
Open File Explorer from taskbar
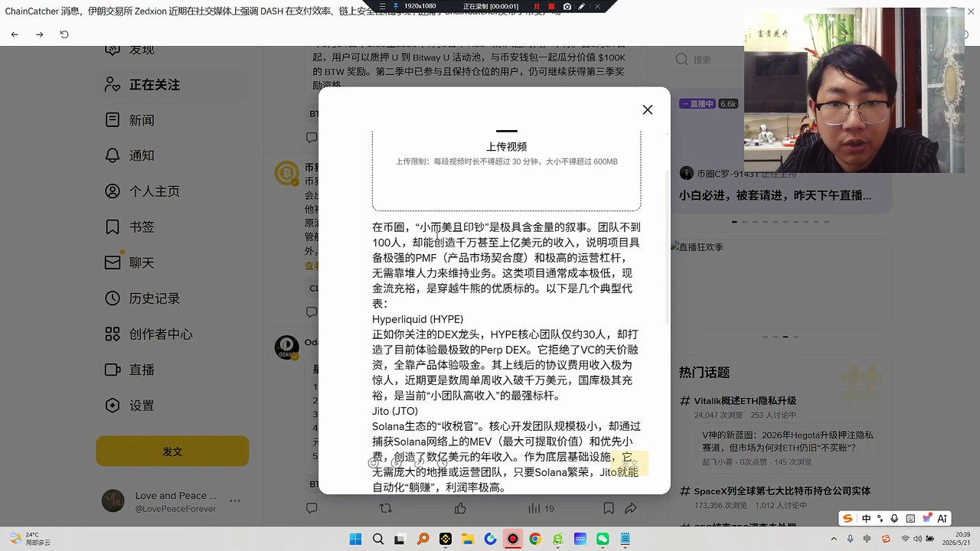[469, 539]
